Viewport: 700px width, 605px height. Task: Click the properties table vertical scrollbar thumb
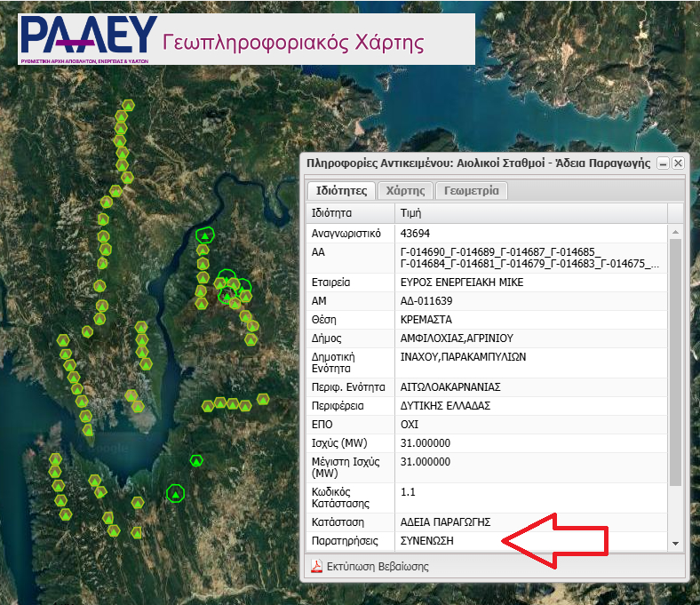pos(675,355)
